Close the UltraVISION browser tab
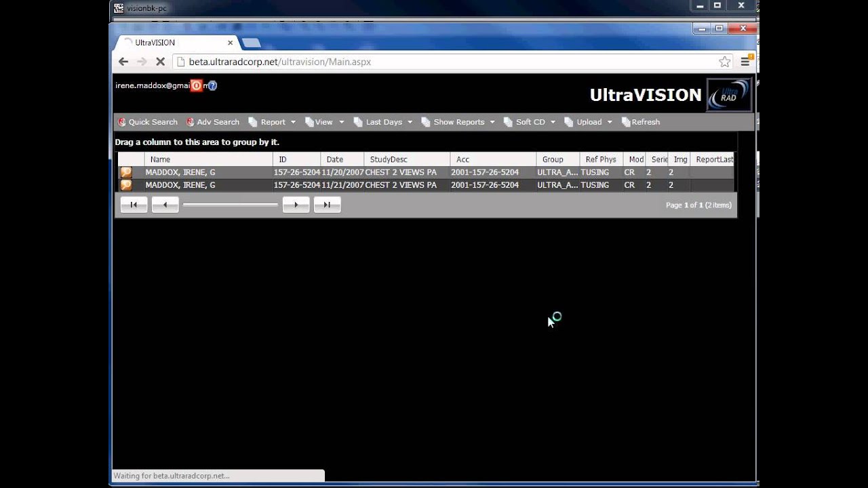The image size is (868, 488). coord(230,43)
